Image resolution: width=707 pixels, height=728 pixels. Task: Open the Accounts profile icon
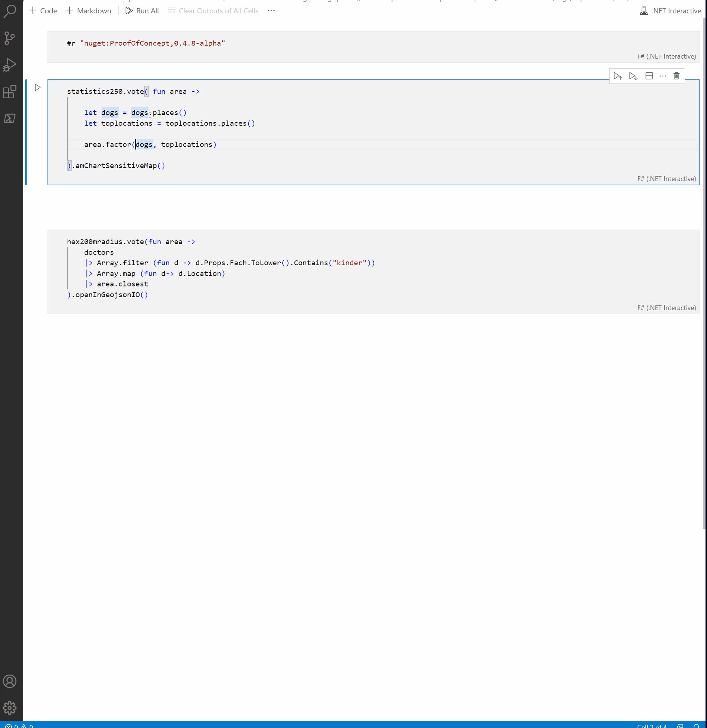[10, 681]
